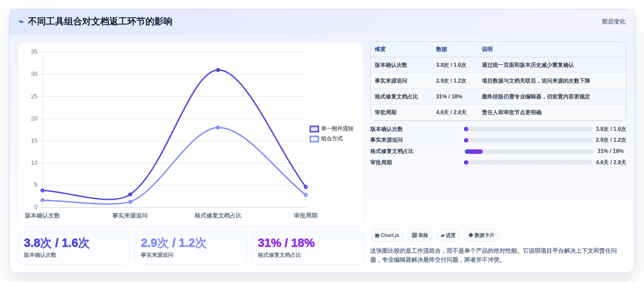Click the 进度 tag chip
The image size is (644, 282).
pyautogui.click(x=448, y=236)
